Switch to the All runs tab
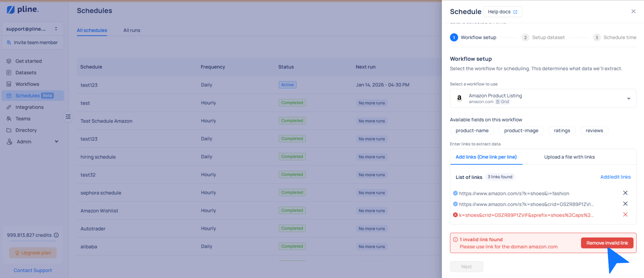Image resolution: width=644 pixels, height=278 pixels. (132, 30)
